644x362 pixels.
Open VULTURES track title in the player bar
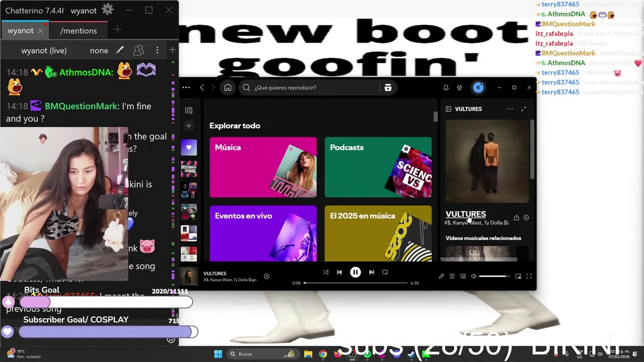[x=215, y=274]
